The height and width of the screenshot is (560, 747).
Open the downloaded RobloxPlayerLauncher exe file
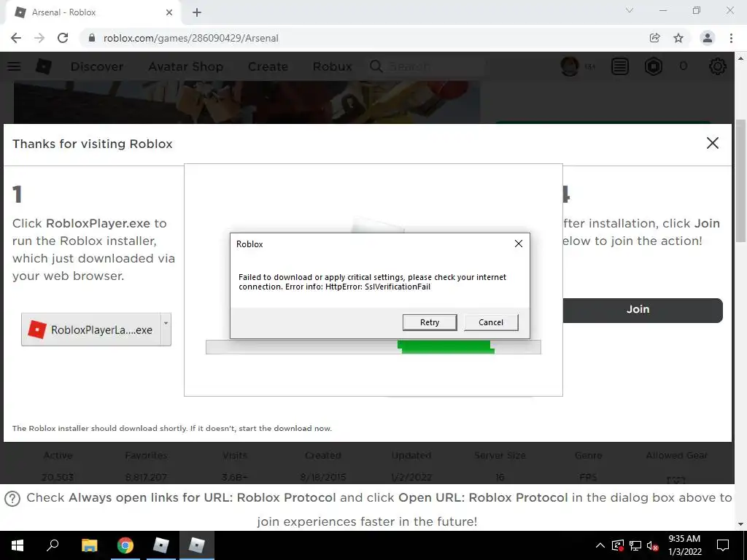coord(91,330)
